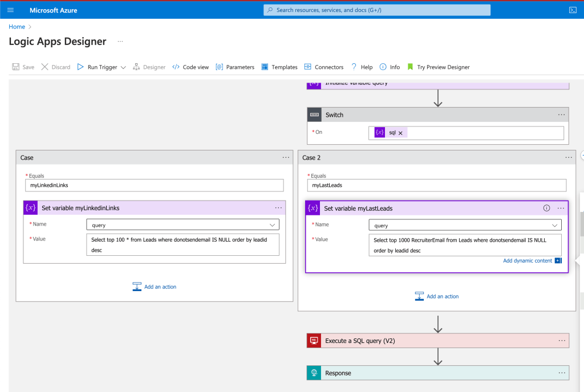584x392 pixels.
Task: Open Help from the toolbar
Action: [x=362, y=67]
